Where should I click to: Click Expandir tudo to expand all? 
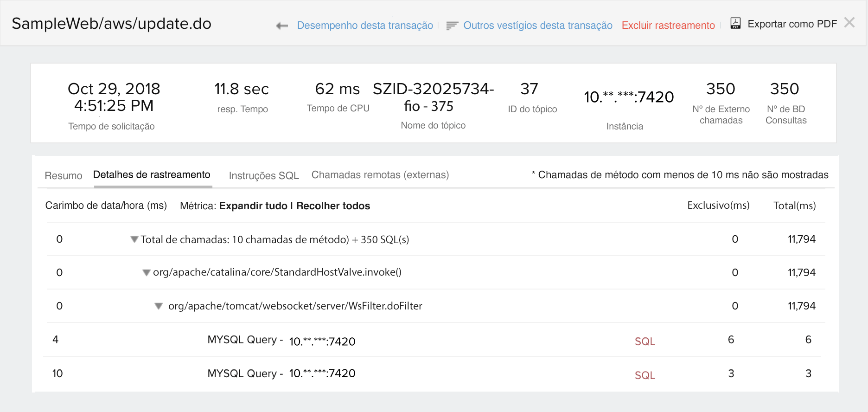pos(253,206)
